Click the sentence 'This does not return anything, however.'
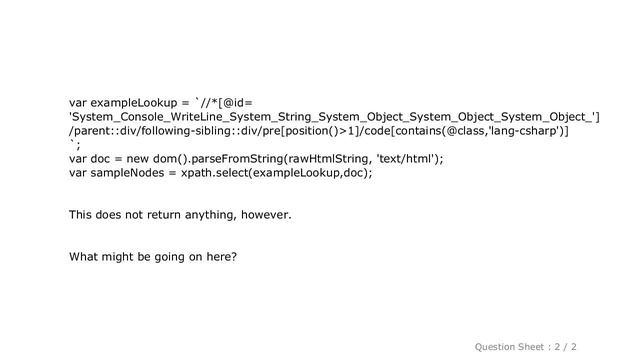Screen dimensions: 640x360 point(180,215)
